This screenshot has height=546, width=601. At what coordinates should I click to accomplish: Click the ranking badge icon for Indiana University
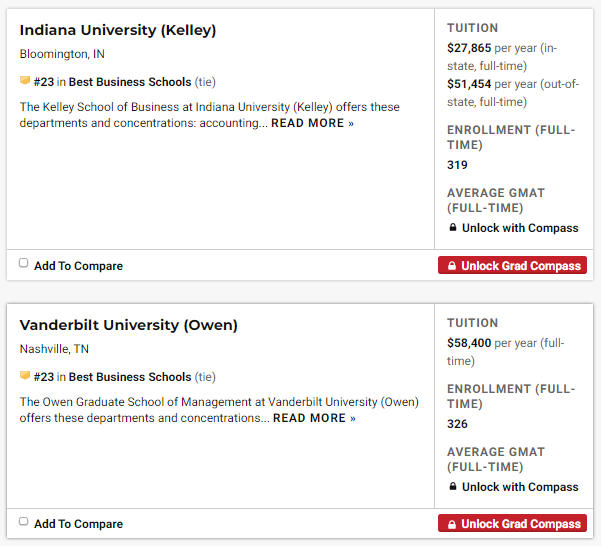[x=25, y=81]
